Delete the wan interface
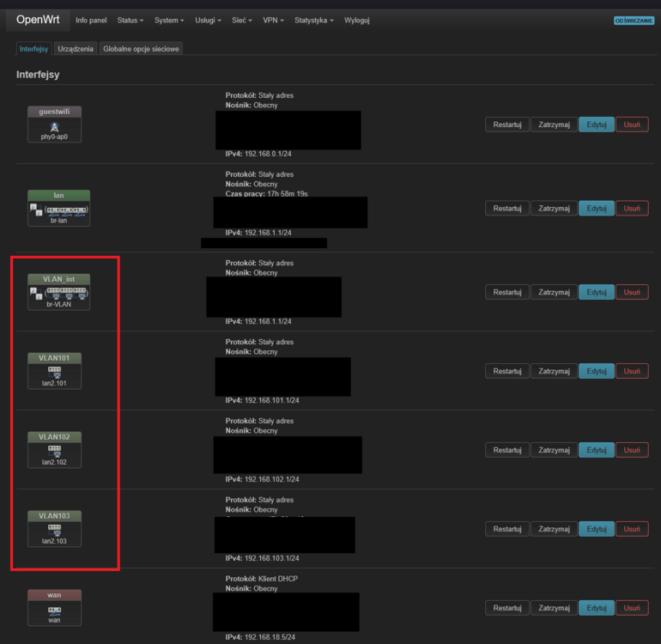 pyautogui.click(x=632, y=608)
